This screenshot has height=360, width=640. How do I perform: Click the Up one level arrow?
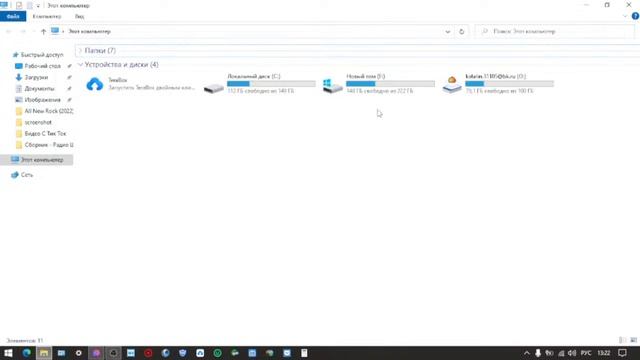[x=43, y=31]
